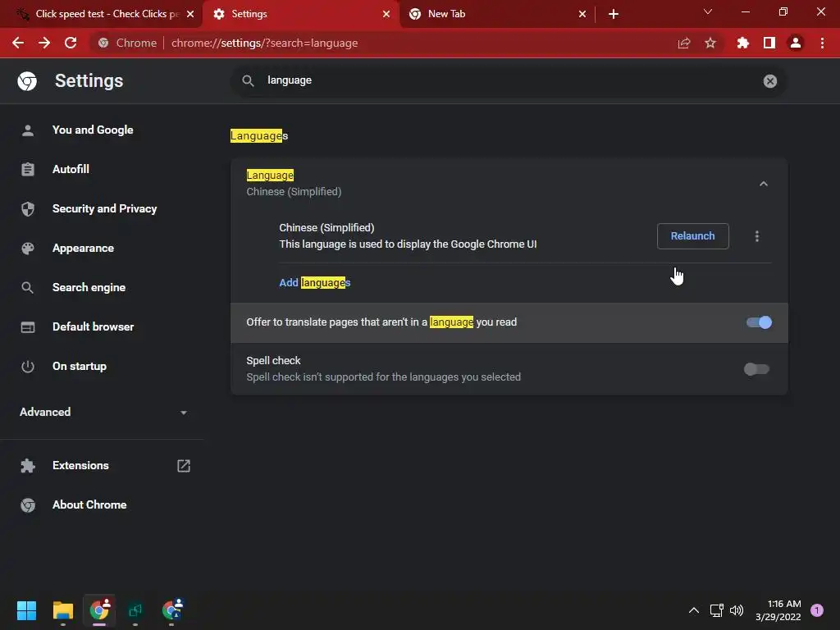Turn off offer to translate pages toggle
The width and height of the screenshot is (840, 630).
pyautogui.click(x=759, y=322)
